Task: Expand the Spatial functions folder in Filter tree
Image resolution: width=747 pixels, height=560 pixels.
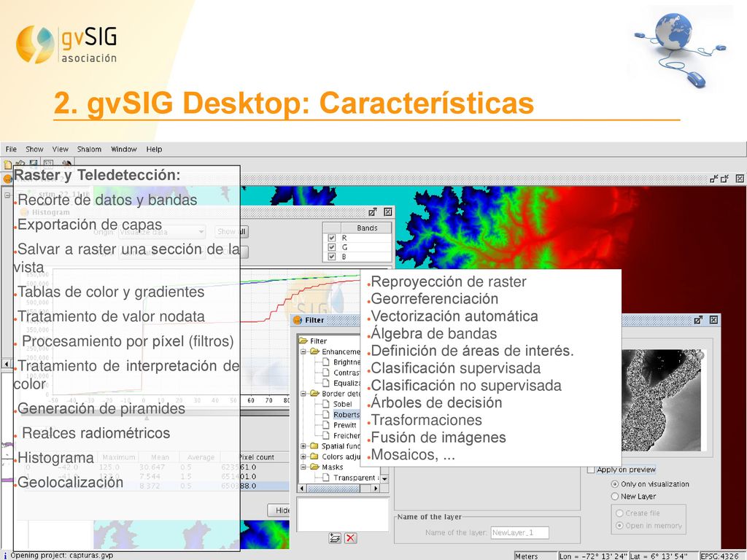Action: click(303, 446)
